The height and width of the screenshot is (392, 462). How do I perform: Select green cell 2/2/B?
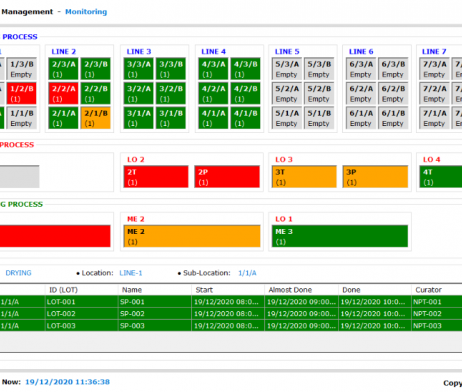tap(95, 94)
